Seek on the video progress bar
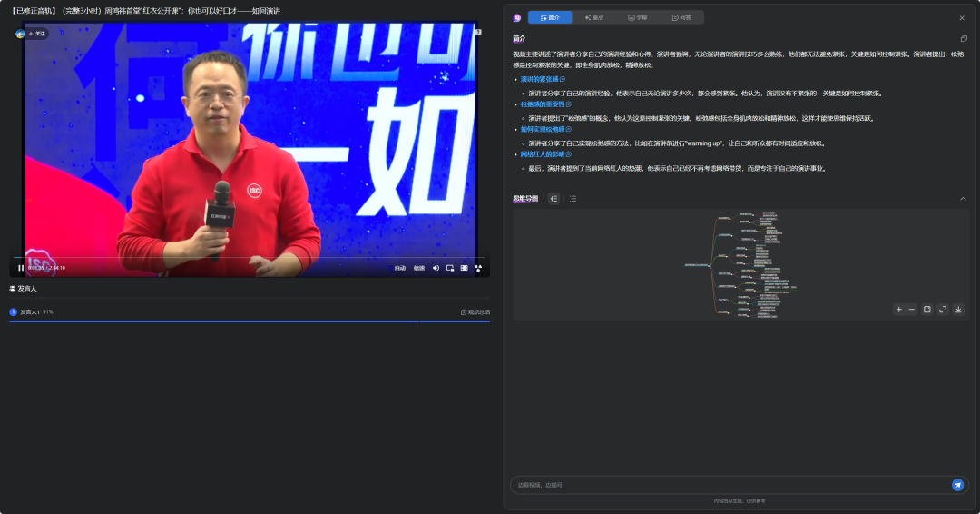This screenshot has width=980, height=514. 250,258
